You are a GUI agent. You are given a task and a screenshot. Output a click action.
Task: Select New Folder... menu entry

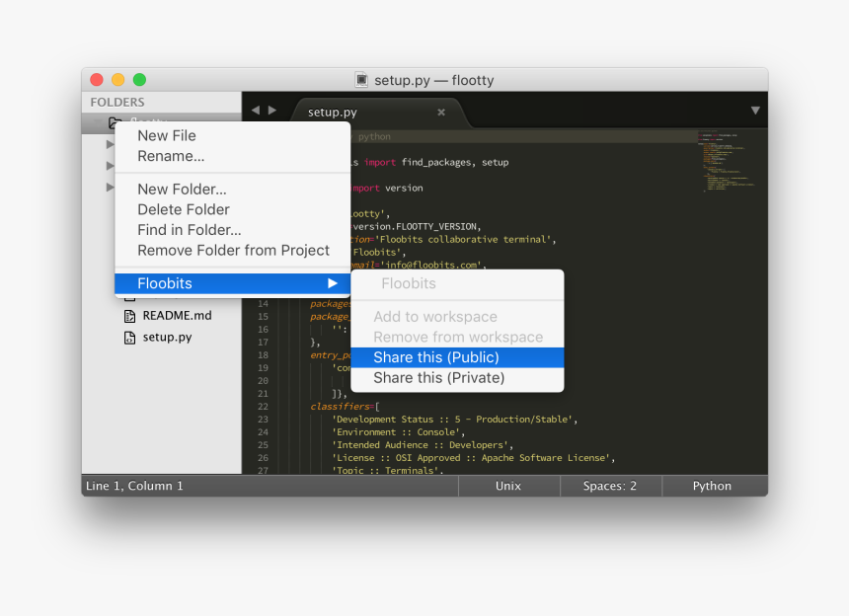coord(232,190)
